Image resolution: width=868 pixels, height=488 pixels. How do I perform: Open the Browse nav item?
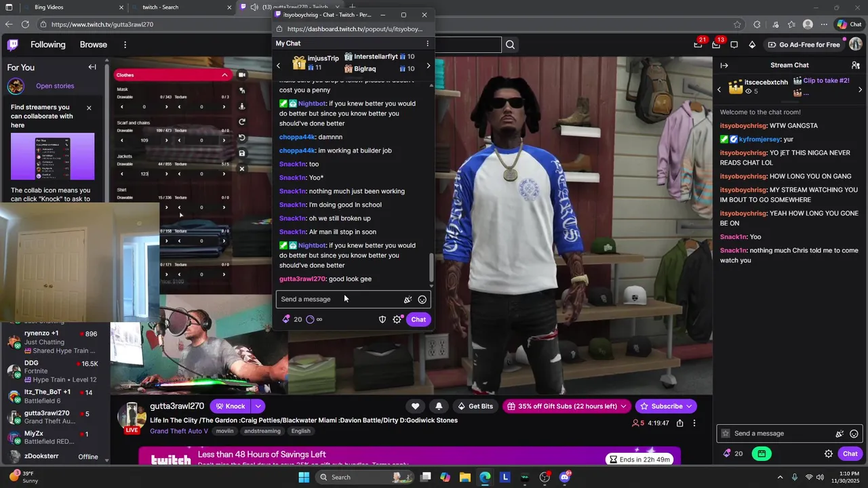click(94, 45)
